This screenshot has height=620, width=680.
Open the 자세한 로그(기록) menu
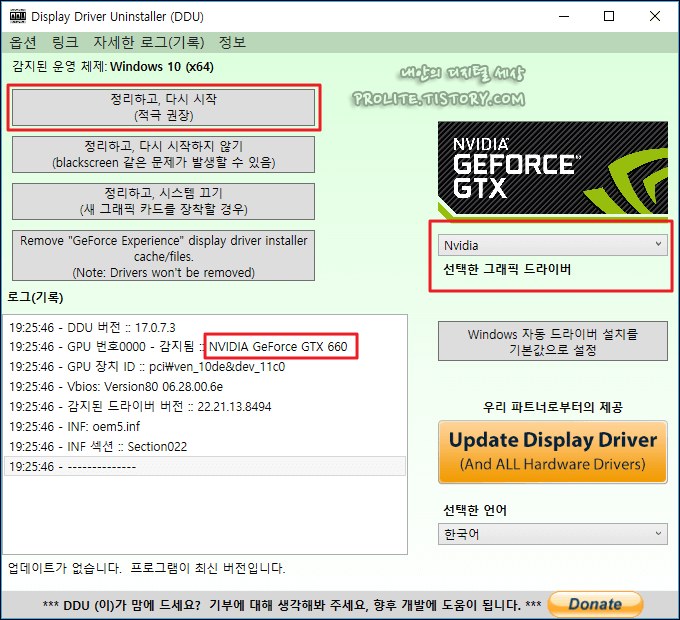tap(149, 42)
